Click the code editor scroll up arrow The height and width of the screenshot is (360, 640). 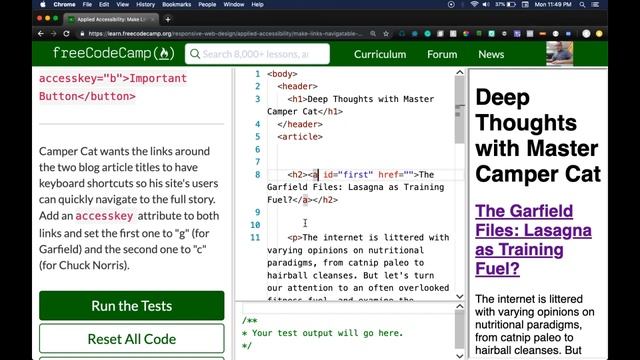[x=460, y=73]
